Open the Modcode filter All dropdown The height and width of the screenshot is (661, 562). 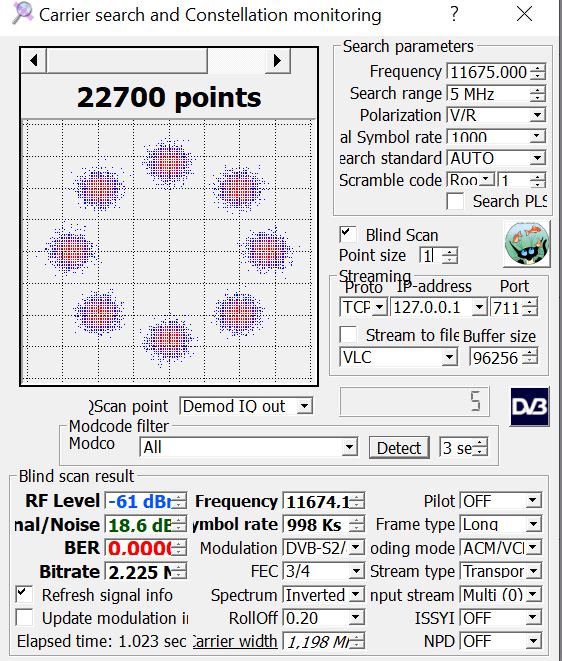(x=350, y=447)
